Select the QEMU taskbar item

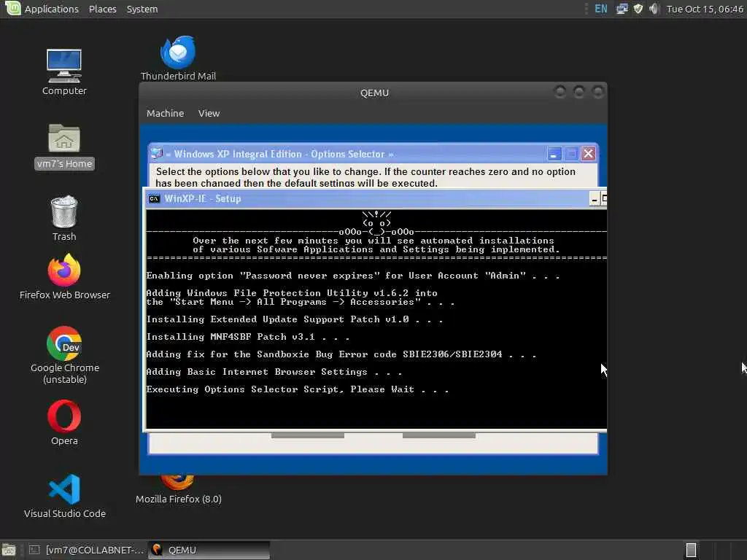click(209, 550)
